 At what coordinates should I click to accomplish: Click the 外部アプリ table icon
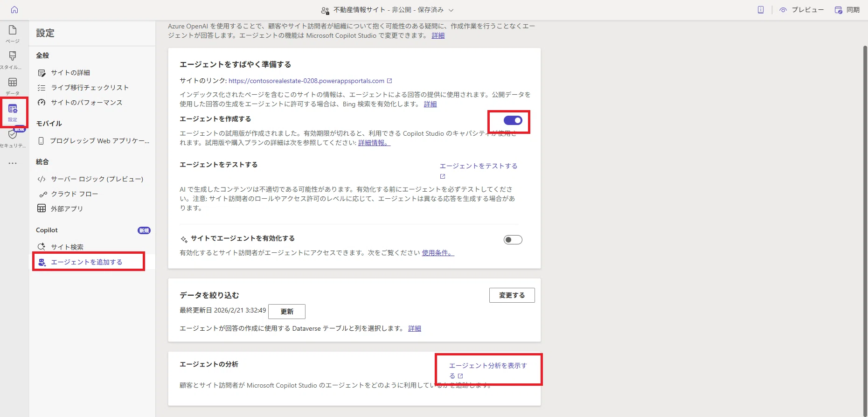pos(42,208)
